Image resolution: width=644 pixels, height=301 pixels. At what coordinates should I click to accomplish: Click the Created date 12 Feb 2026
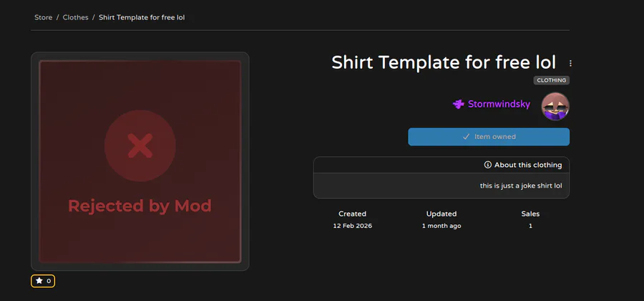point(352,226)
